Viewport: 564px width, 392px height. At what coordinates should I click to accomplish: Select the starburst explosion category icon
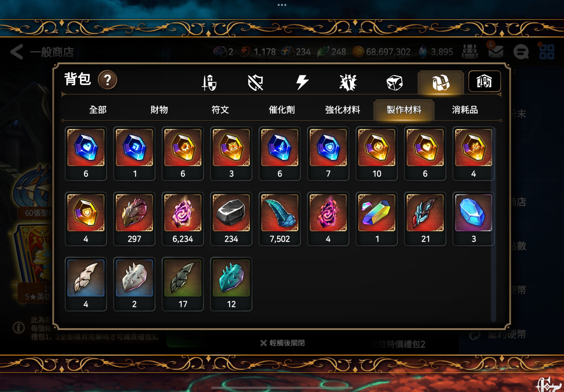348,82
